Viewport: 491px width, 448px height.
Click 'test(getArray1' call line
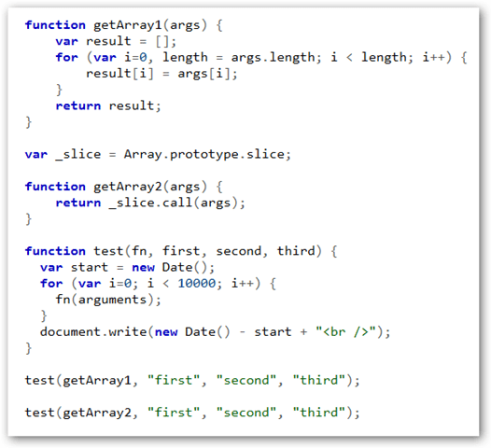click(x=192, y=381)
